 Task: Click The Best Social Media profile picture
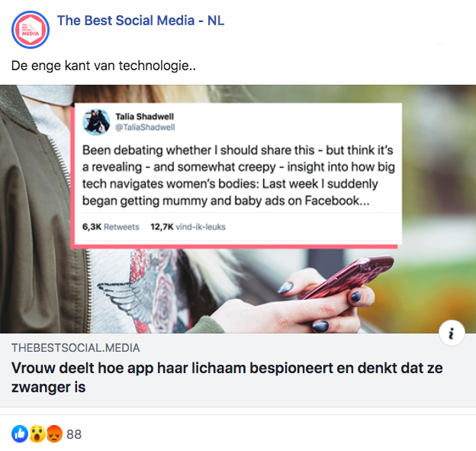coord(31,27)
